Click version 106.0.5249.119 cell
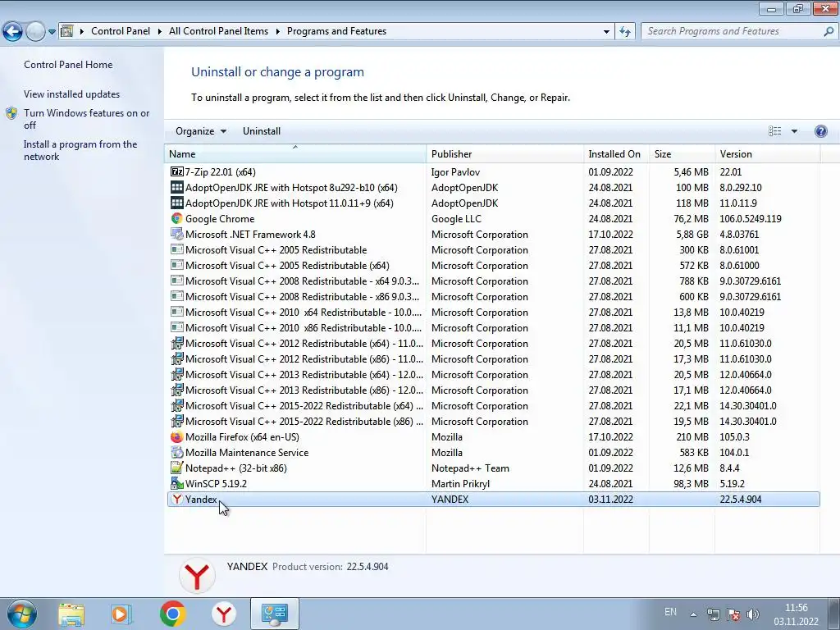The image size is (840, 630). [x=751, y=218]
